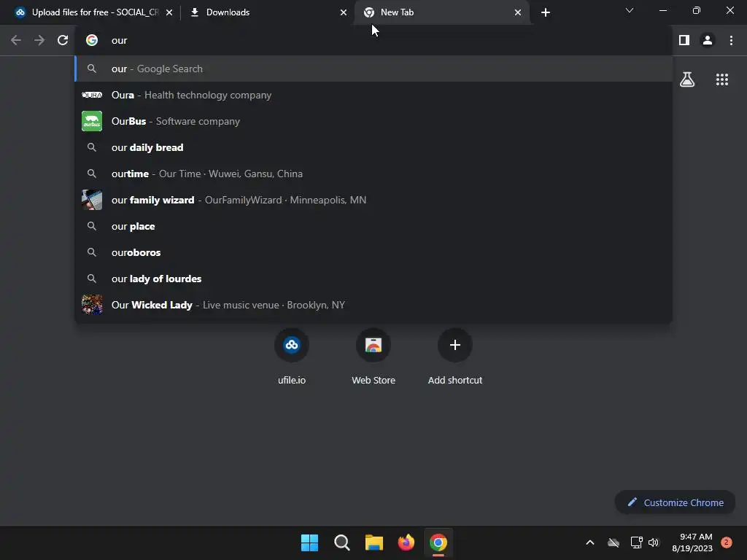Viewport: 747px width, 560px height.
Task: Open the profile avatar menu
Action: (x=708, y=41)
